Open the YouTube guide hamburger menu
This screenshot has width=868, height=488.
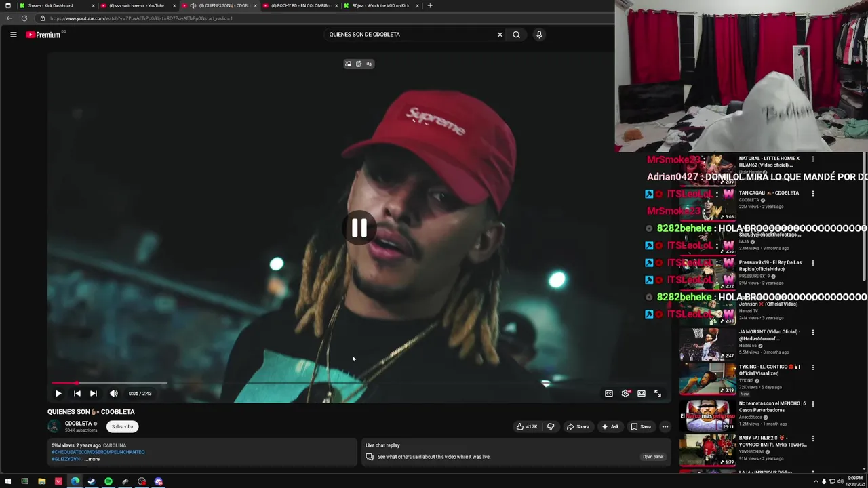[x=13, y=35]
